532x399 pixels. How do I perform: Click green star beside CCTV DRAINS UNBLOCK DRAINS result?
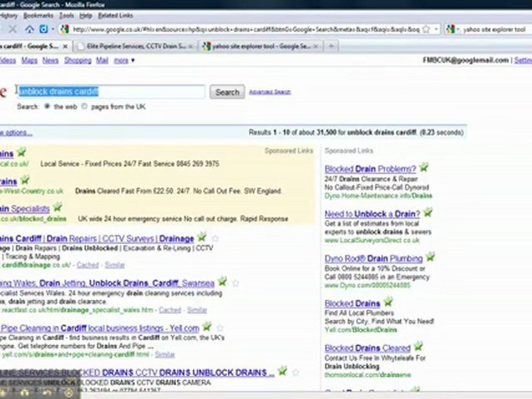click(282, 371)
